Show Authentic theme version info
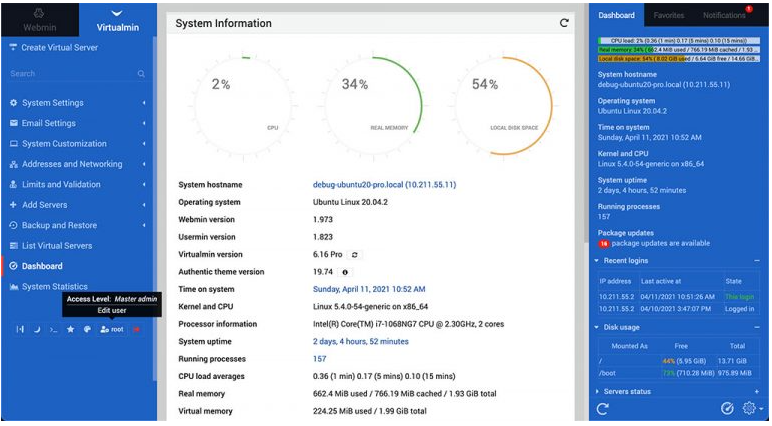 point(345,272)
